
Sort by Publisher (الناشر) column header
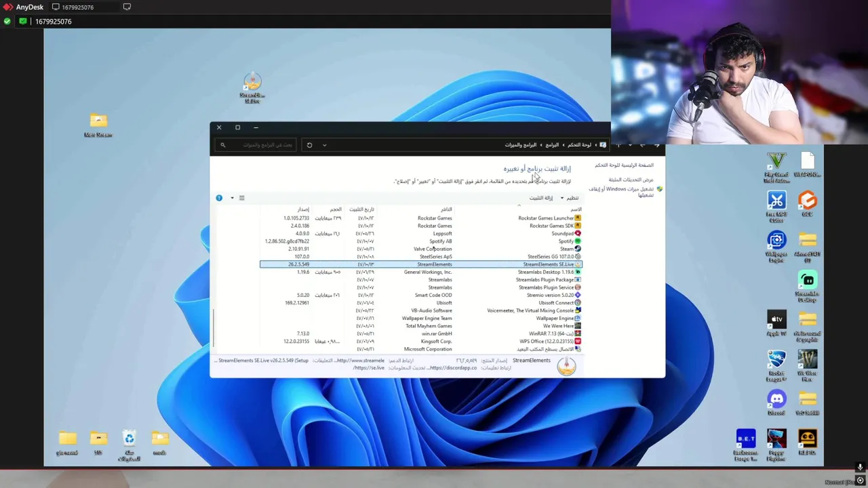point(446,209)
